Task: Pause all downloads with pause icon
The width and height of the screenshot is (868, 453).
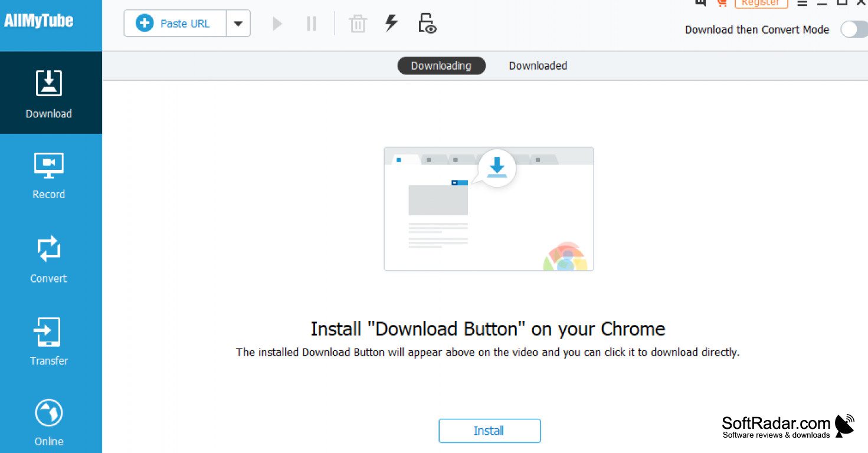Action: click(312, 24)
